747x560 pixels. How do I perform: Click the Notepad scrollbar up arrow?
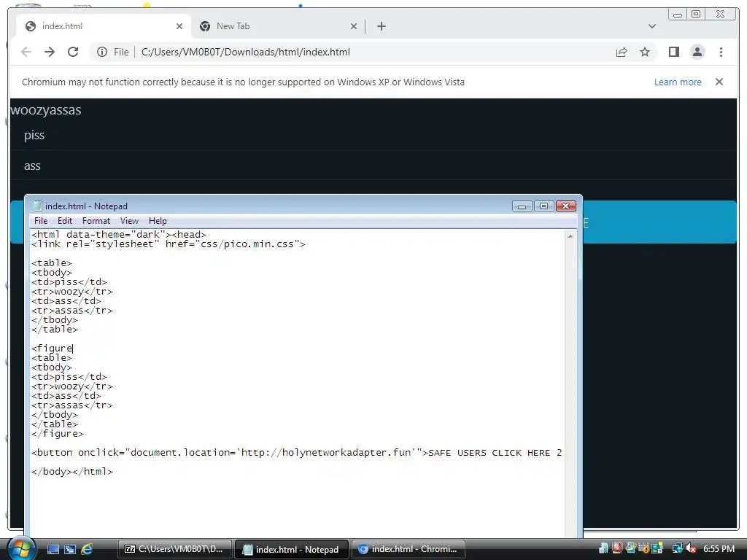[570, 236]
